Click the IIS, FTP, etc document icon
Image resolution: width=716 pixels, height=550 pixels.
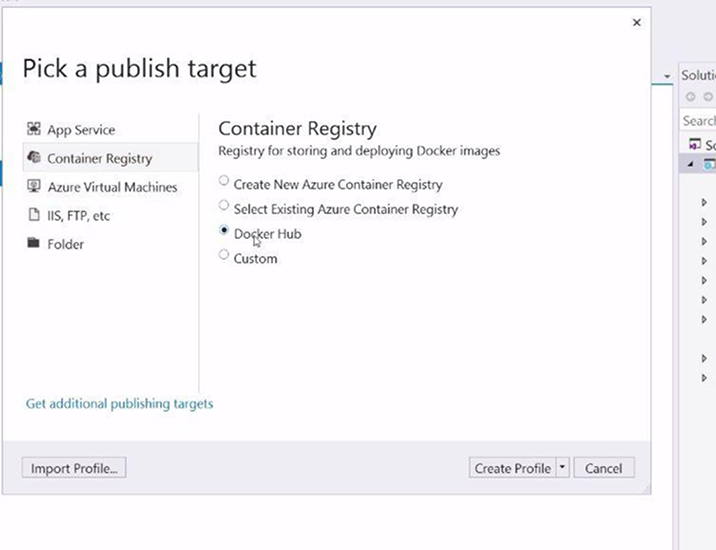(34, 215)
